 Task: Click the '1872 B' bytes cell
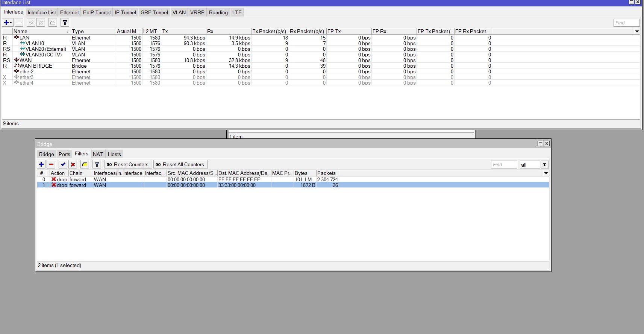(308, 185)
